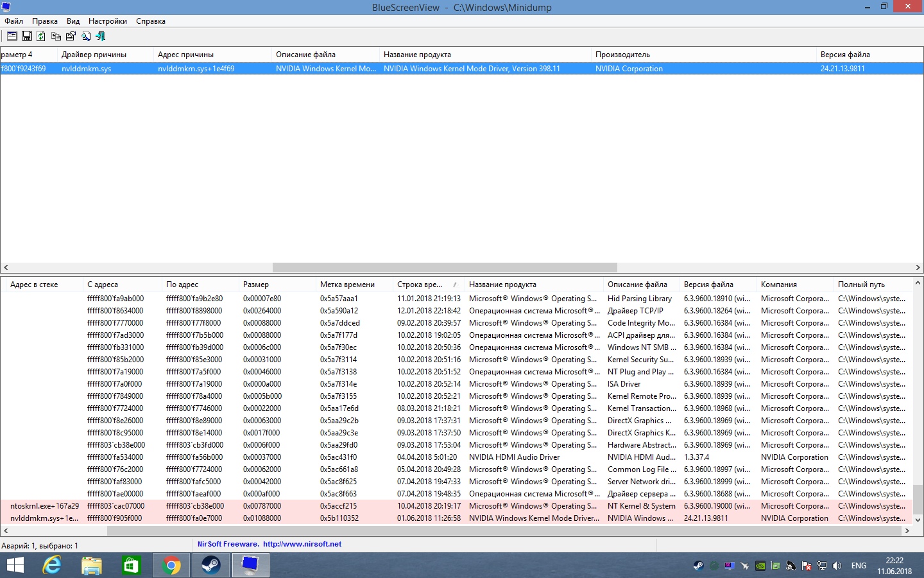Screen dimensions: 924x578
Task: Click the network tray icon
Action: [x=821, y=566]
